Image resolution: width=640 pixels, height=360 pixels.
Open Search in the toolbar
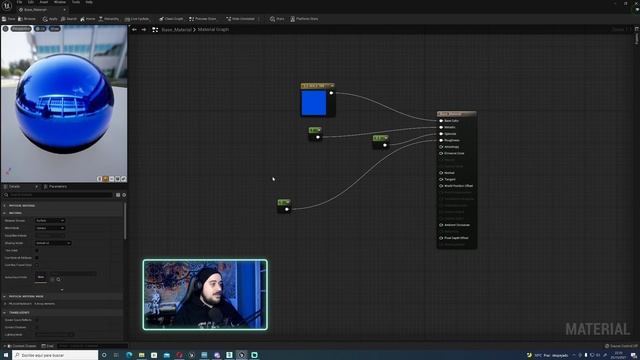click(x=69, y=19)
